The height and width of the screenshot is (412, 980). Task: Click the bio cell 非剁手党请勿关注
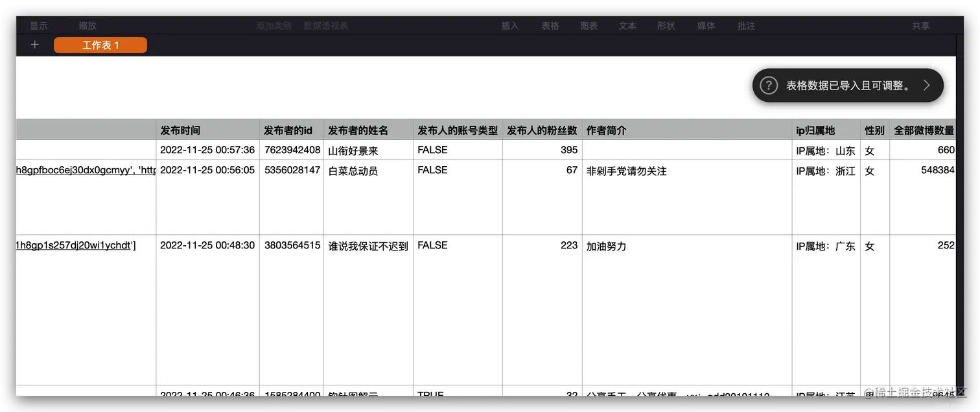point(687,197)
